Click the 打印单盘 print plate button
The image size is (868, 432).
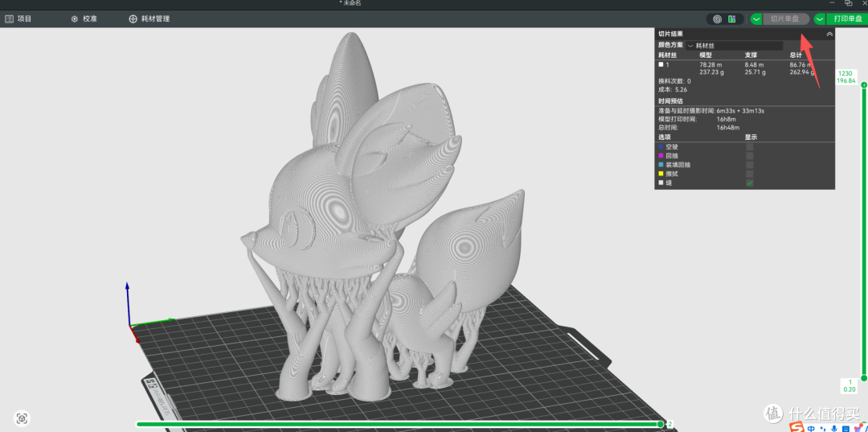click(x=847, y=19)
